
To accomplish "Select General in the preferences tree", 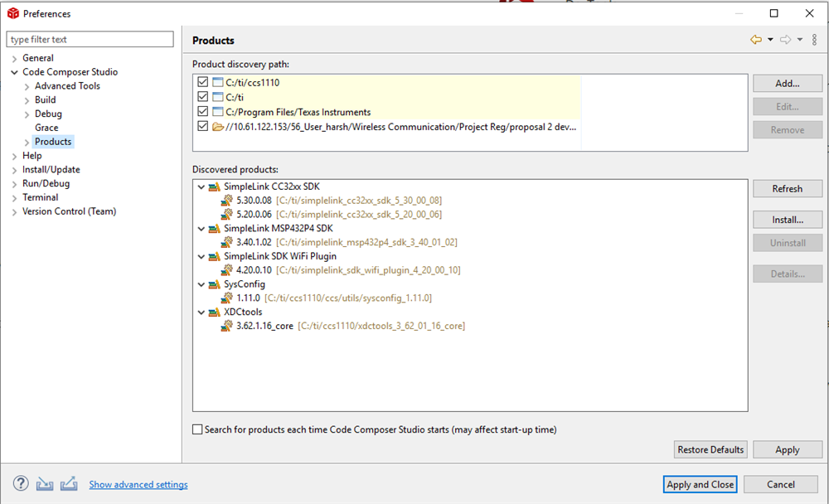I will click(x=37, y=58).
